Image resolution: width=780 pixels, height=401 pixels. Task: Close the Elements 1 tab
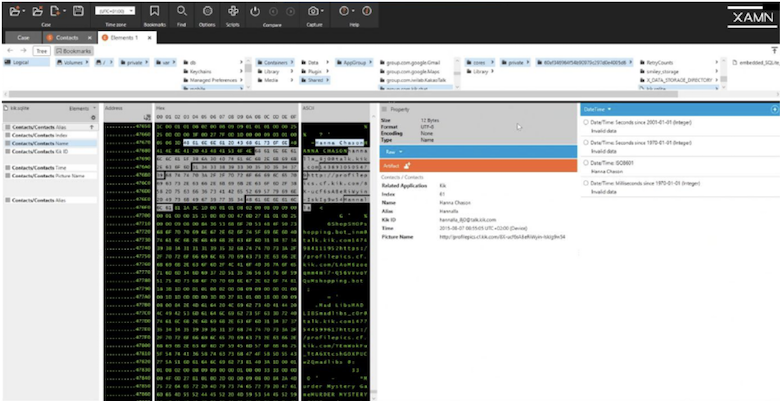[149, 38]
